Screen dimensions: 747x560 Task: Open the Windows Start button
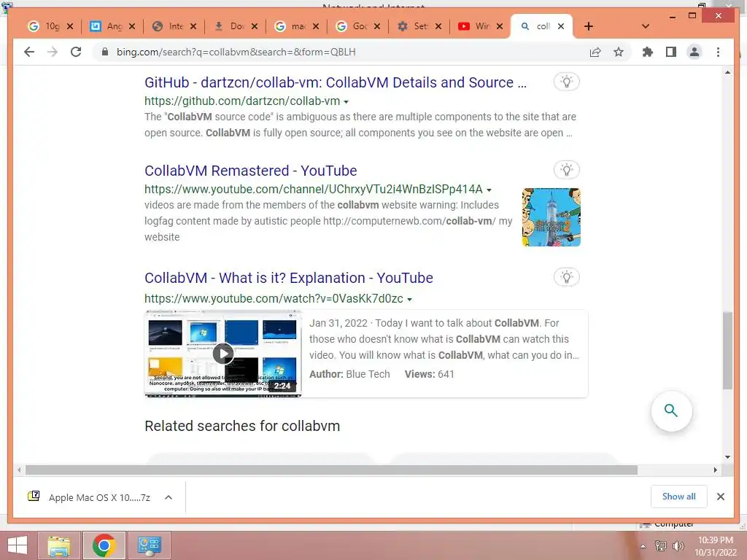point(18,545)
